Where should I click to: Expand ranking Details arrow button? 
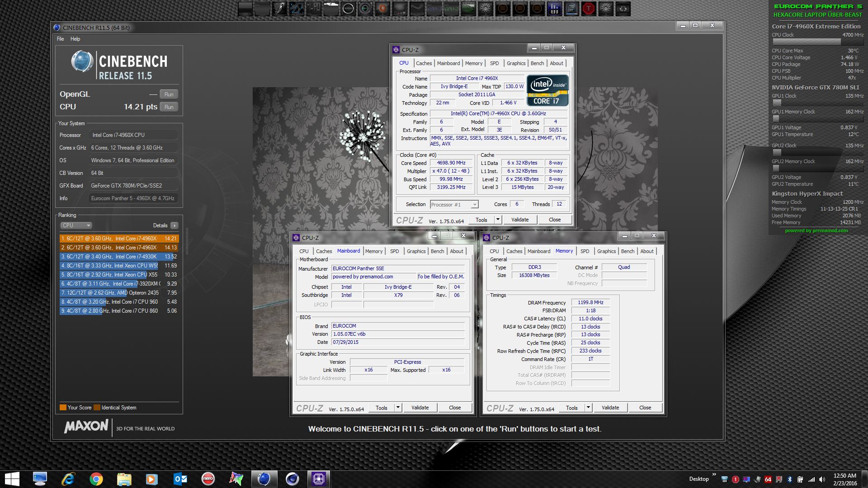[x=175, y=225]
